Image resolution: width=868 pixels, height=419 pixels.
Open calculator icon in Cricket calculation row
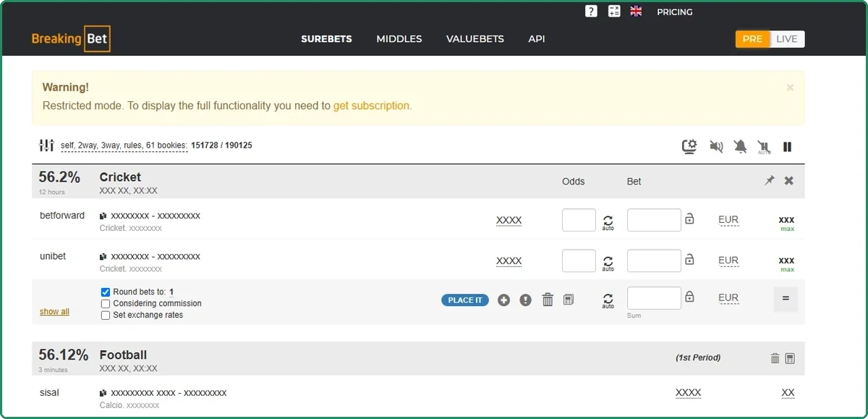pos(569,300)
